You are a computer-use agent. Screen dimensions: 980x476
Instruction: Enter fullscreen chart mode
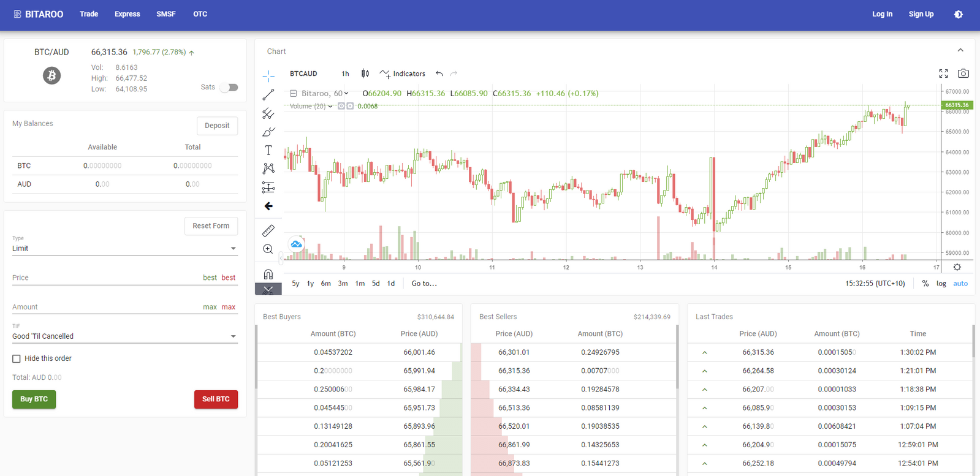click(944, 74)
